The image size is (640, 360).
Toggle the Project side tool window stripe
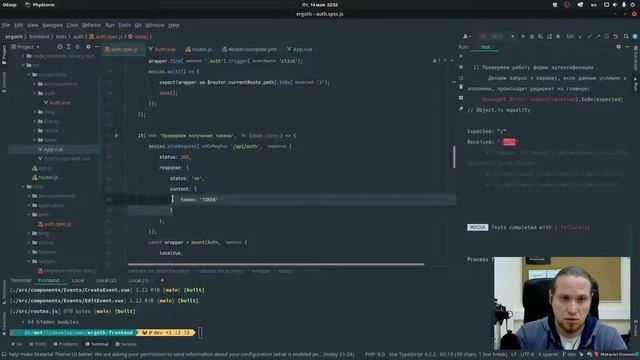[4, 54]
